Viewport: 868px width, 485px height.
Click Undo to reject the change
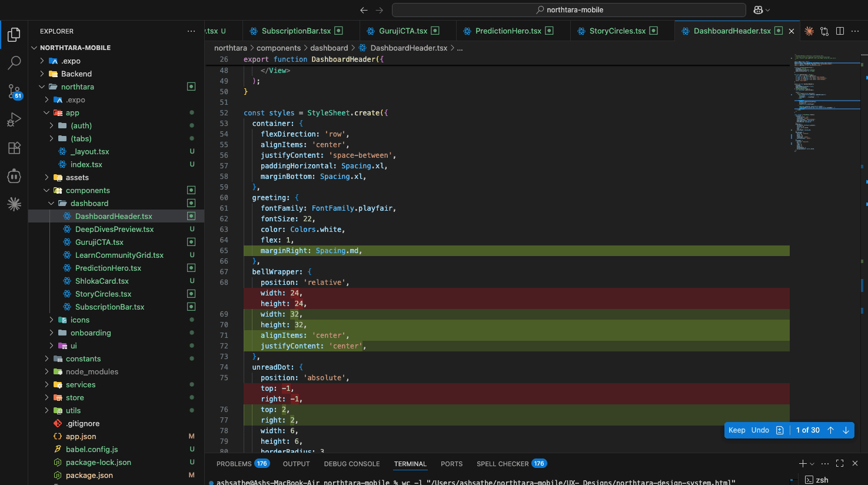click(760, 430)
